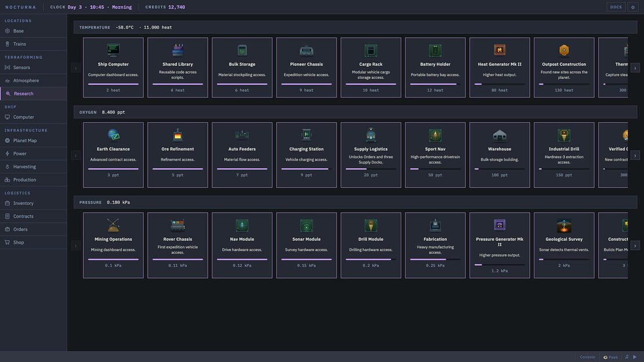The width and height of the screenshot is (644, 362).
Task: Select the Research sidebar item
Action: (33, 93)
